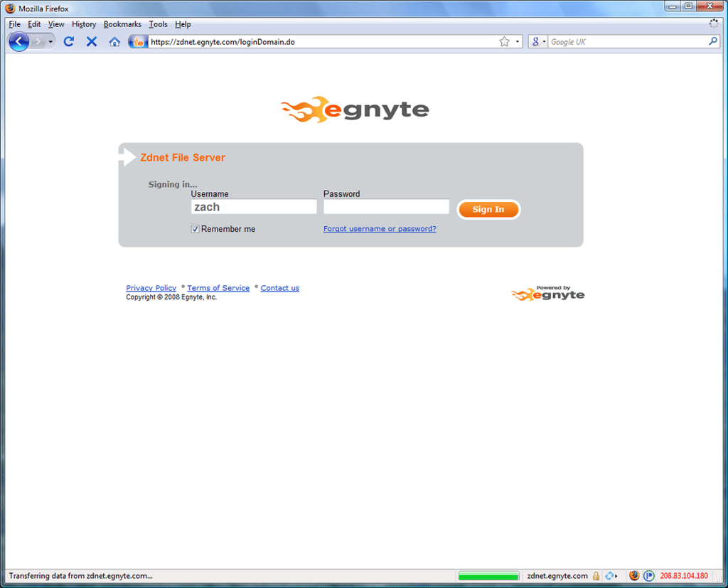
Task: Click the loading throbber activity indicator
Action: point(714,24)
